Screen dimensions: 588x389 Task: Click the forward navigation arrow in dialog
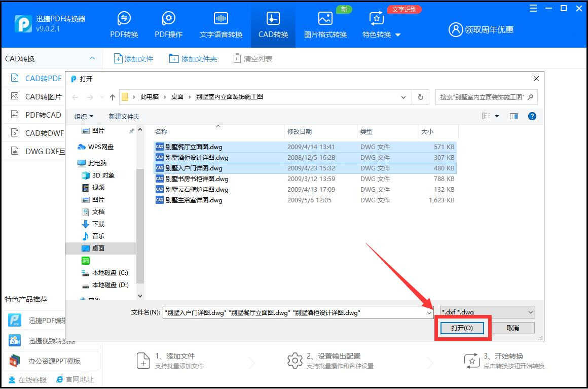tap(90, 97)
